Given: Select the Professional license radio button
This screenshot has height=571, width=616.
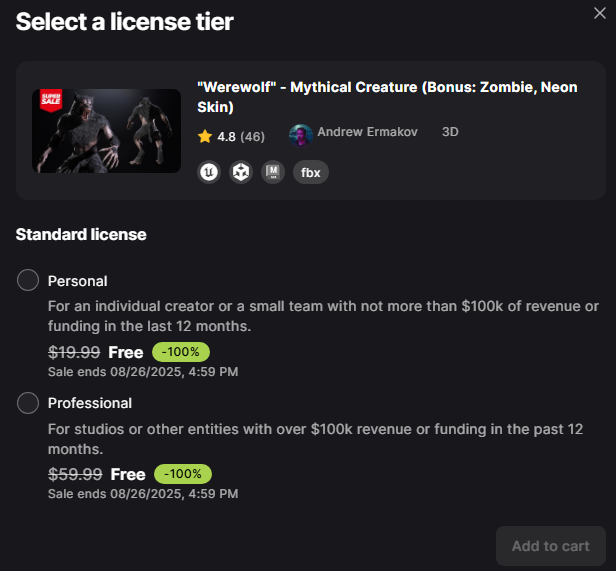Looking at the screenshot, I should coord(28,403).
